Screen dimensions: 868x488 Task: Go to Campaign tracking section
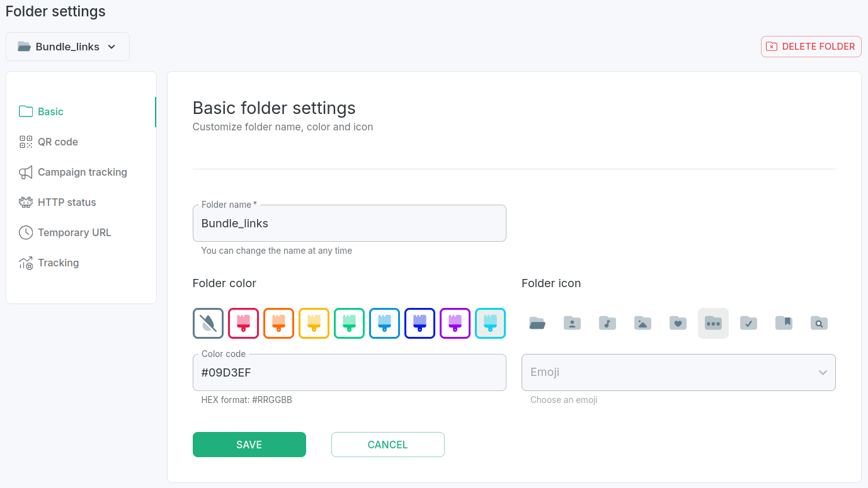click(x=82, y=172)
